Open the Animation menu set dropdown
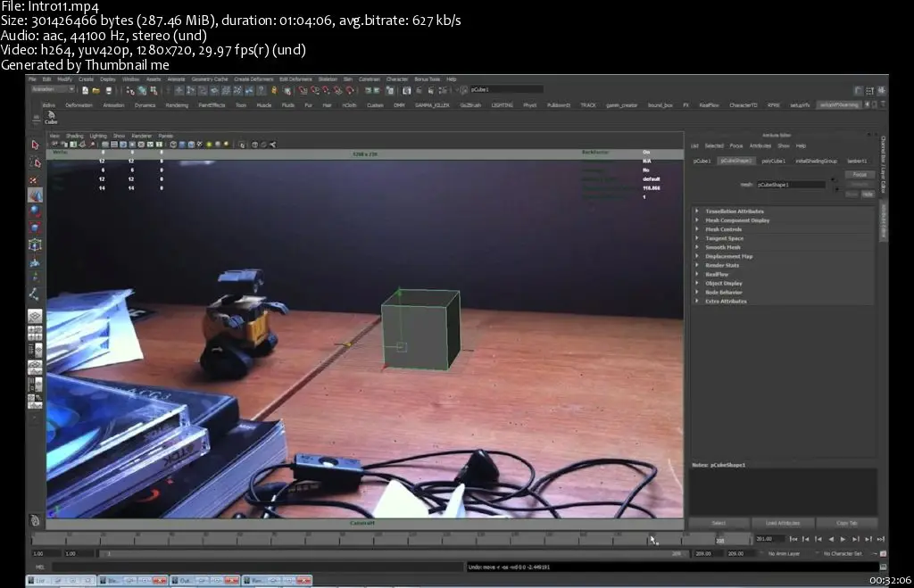The height and width of the screenshot is (588, 914). click(x=53, y=90)
